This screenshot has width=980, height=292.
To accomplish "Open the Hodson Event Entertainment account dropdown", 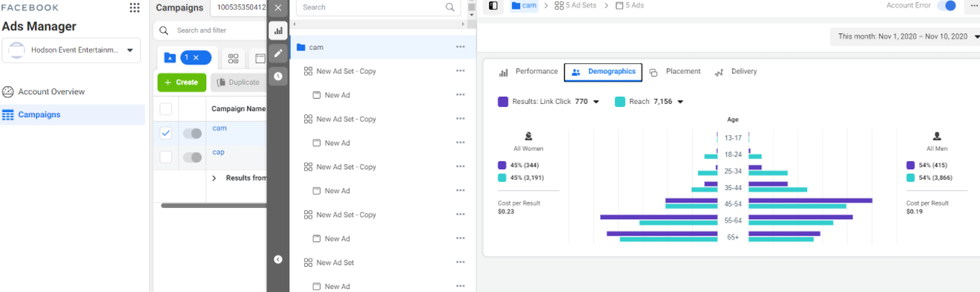I will click(72, 51).
